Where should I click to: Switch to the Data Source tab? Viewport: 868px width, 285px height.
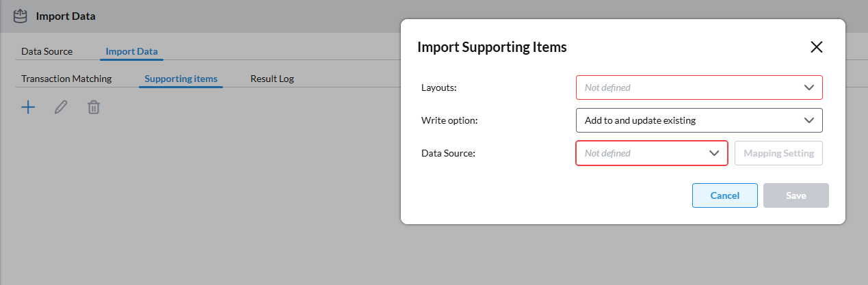(47, 51)
